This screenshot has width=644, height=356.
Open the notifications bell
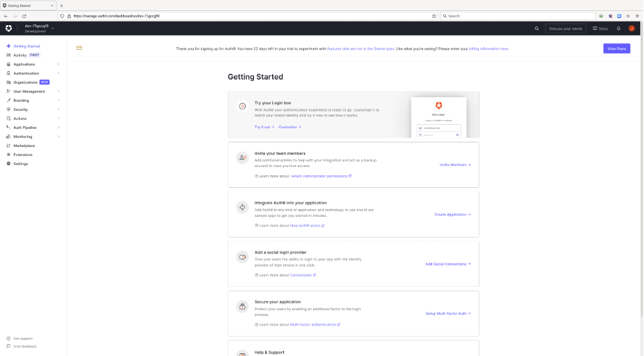619,28
